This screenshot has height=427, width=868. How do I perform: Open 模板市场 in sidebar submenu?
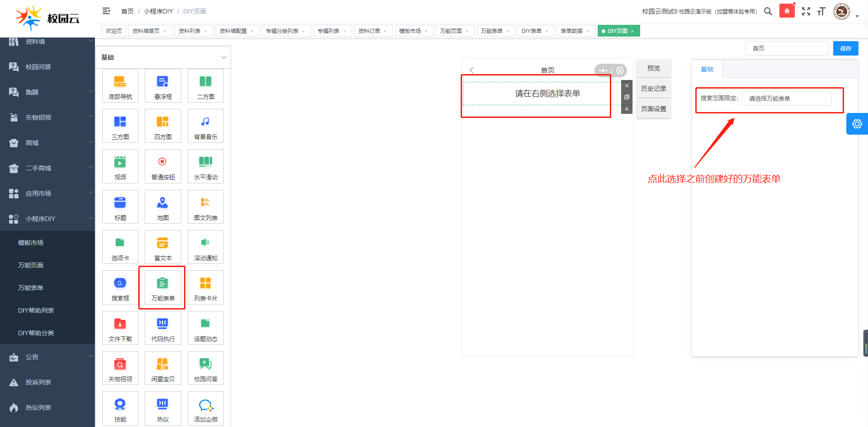pos(47,243)
